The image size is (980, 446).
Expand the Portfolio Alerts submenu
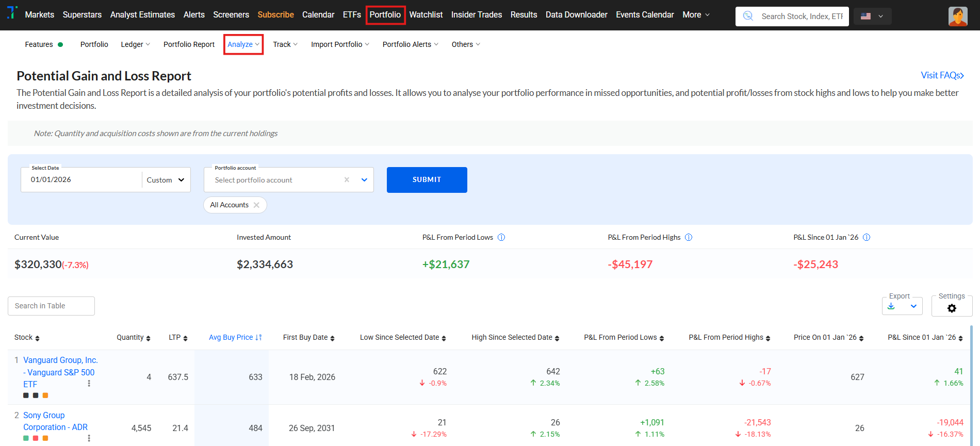[x=411, y=44]
